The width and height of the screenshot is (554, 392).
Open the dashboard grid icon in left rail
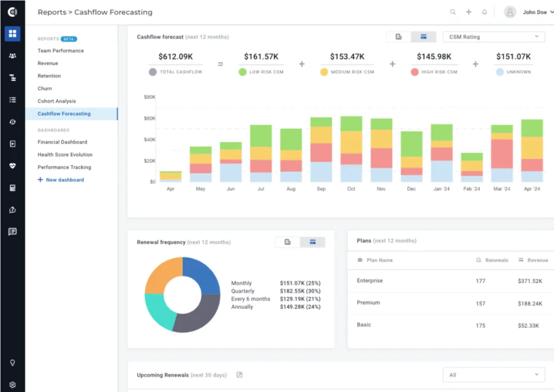pos(12,34)
